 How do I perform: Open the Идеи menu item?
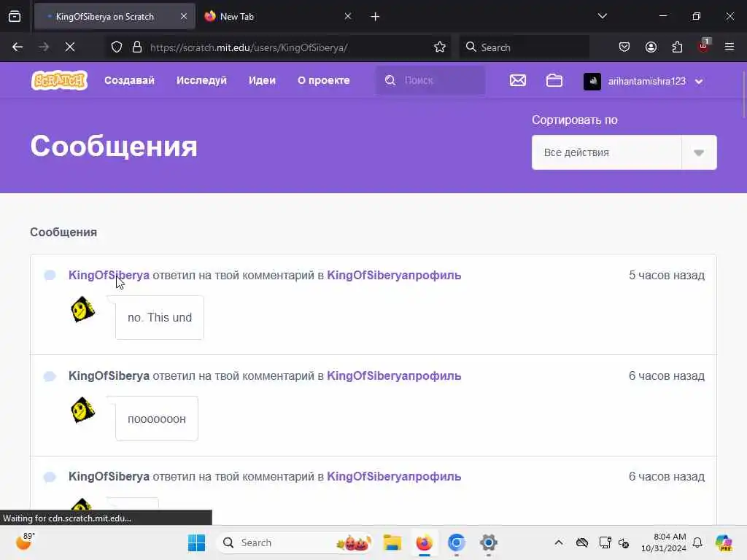tap(262, 80)
